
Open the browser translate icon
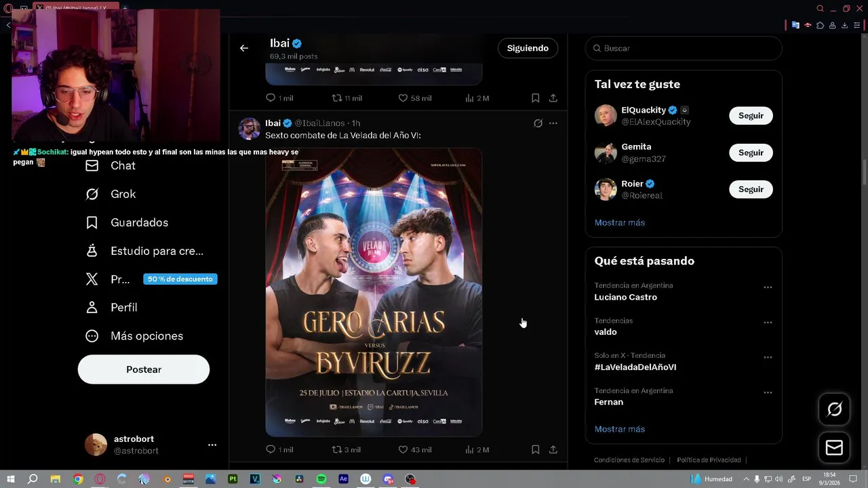pyautogui.click(x=795, y=25)
